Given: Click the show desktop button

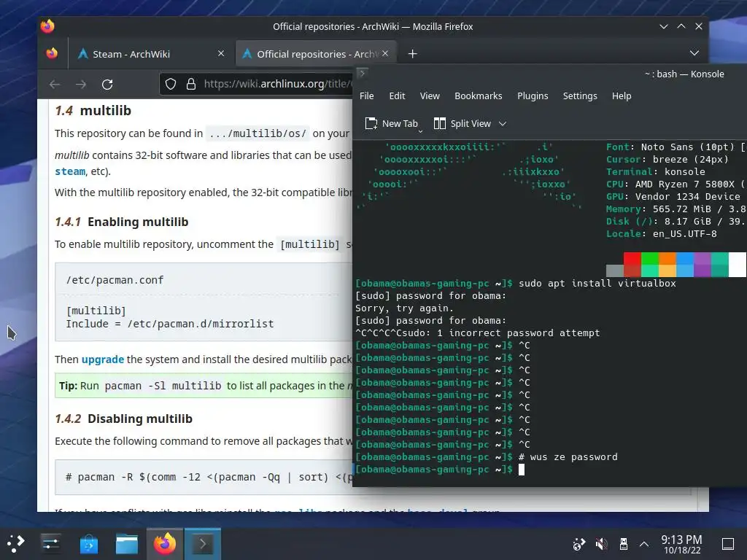Looking at the screenshot, I should [728, 543].
